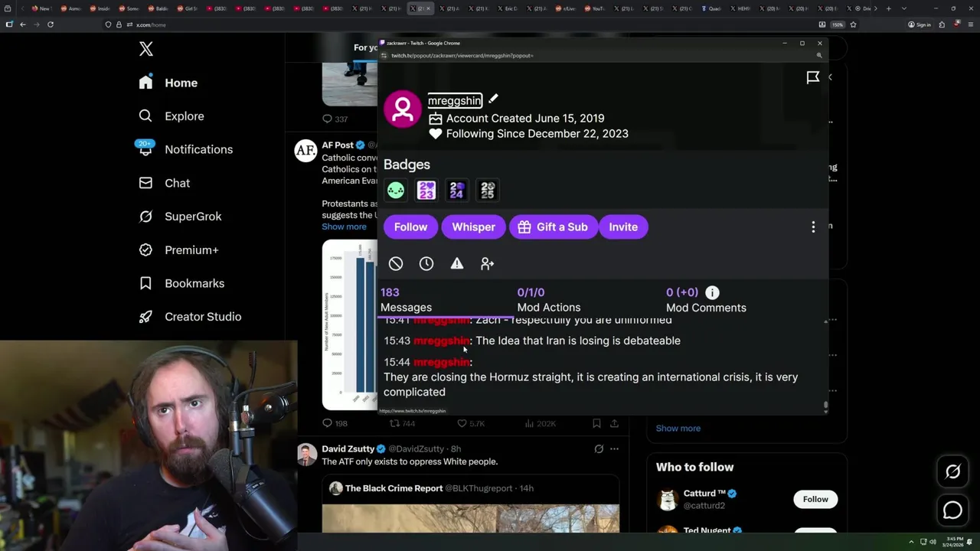The height and width of the screenshot is (551, 980).
Task: Open the mreggshin profile avatar
Action: coord(403,109)
